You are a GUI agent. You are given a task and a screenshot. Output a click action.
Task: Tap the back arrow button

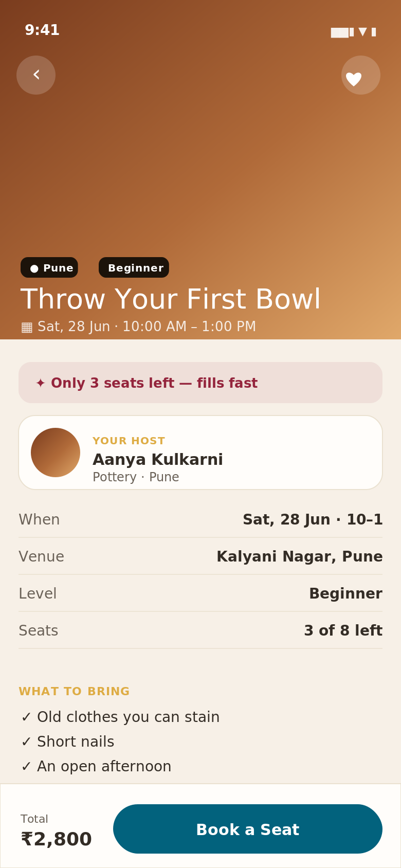point(36,75)
